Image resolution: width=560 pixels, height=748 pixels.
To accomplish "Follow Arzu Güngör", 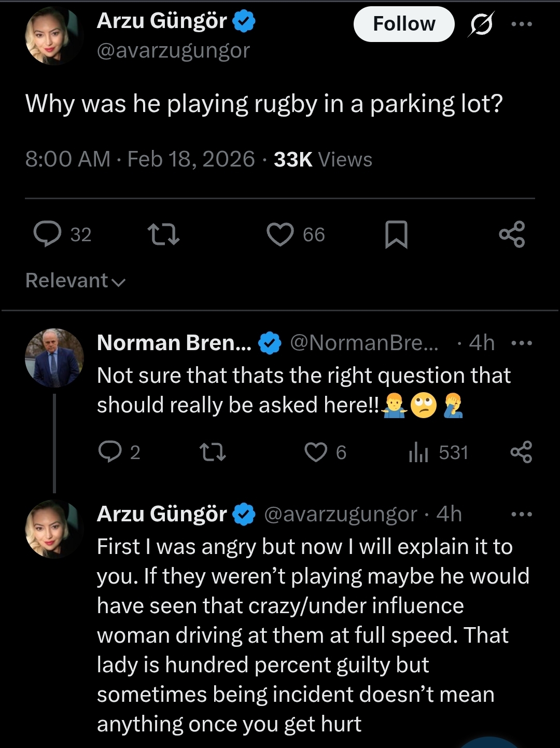I will 404,24.
